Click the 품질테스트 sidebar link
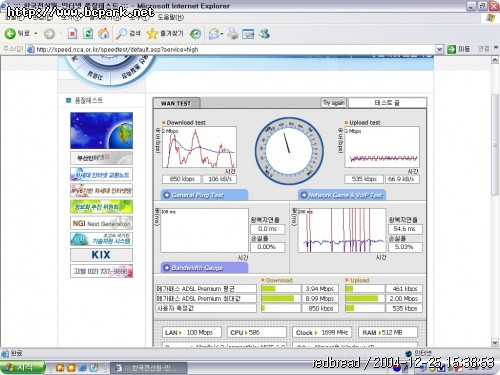The image size is (500, 375). (x=88, y=100)
